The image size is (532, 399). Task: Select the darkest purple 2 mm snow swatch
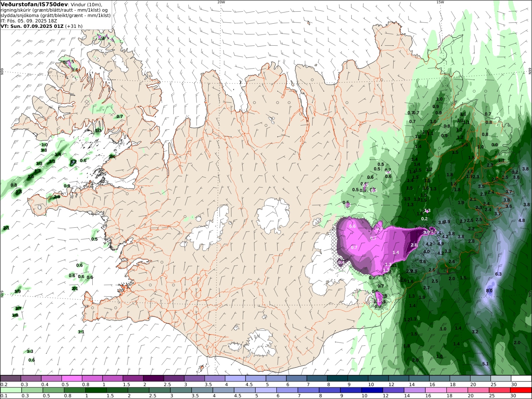[x=153, y=379]
